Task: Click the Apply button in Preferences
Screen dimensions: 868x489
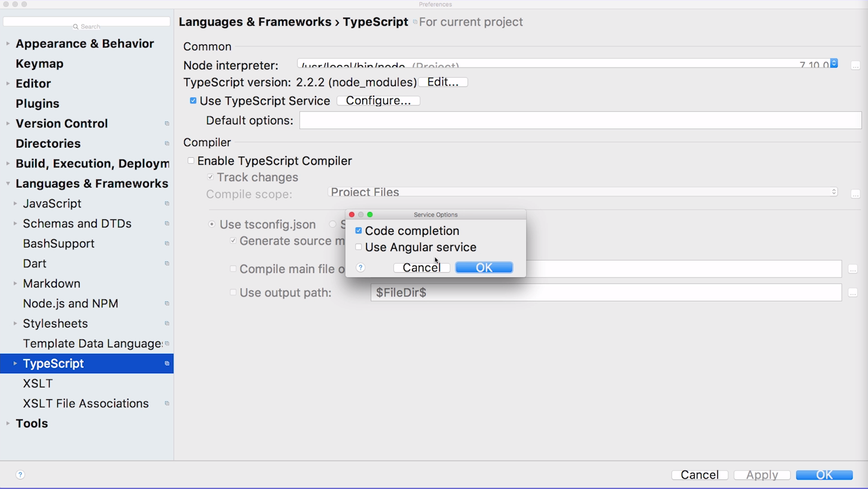Action: tap(762, 475)
